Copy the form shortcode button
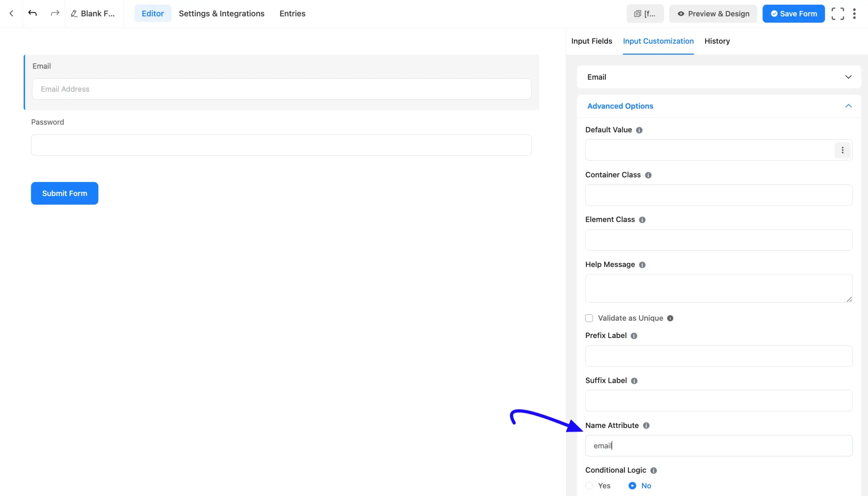Screen dimensions: 868x496 645,14
